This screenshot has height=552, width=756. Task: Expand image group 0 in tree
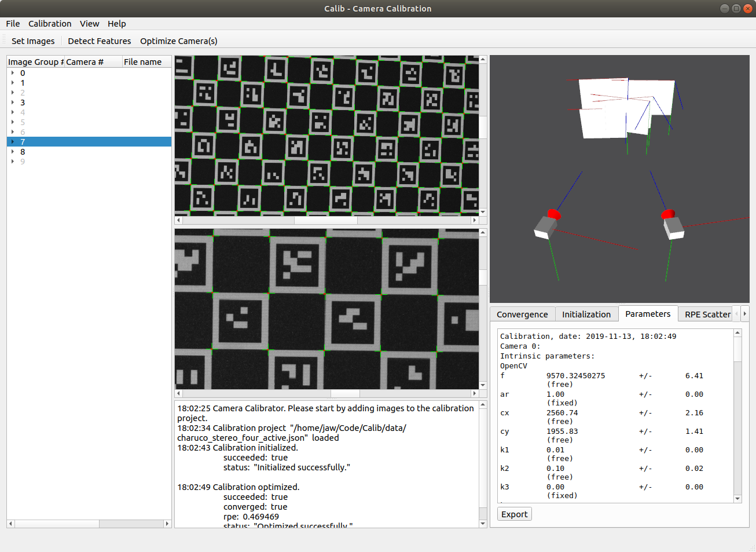(x=13, y=73)
